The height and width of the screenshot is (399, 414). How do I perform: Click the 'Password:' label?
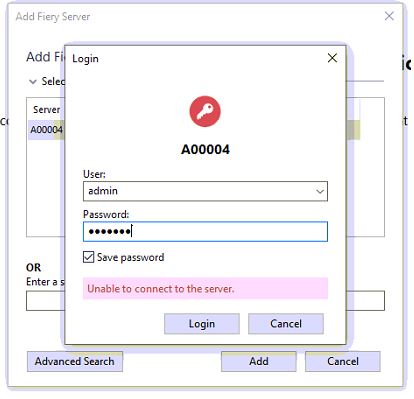point(106,214)
